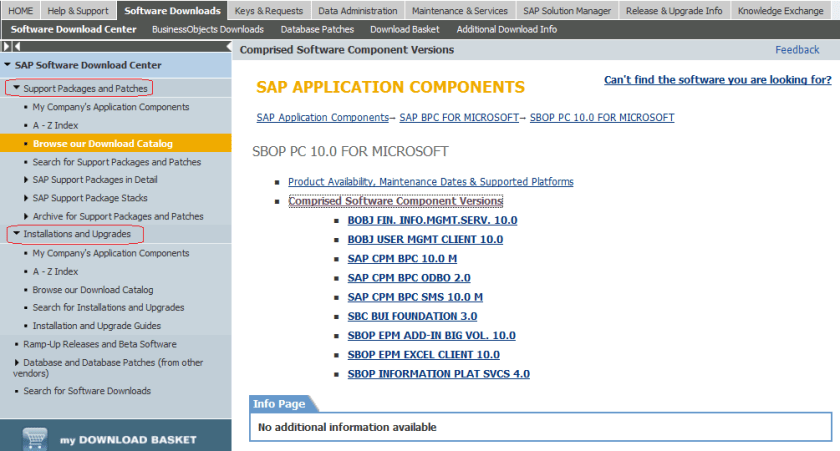This screenshot has width=840, height=451.
Task: Switch to the Keys & Requests tab
Action: coord(268,11)
